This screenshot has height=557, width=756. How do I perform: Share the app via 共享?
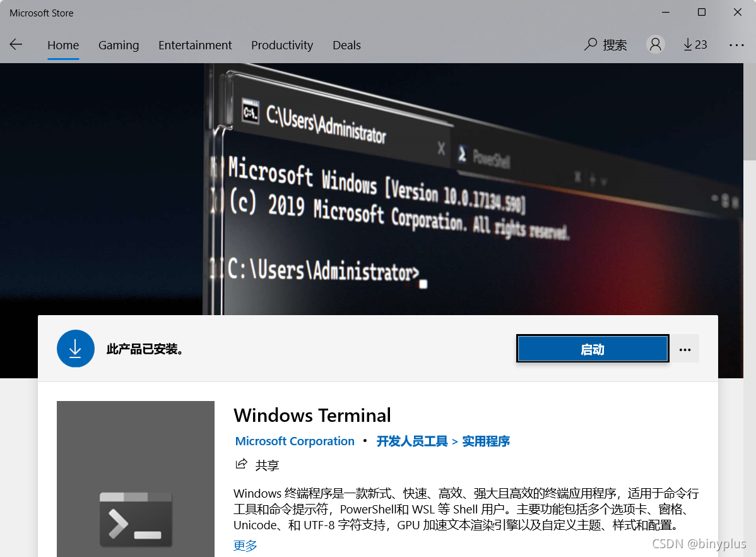pyautogui.click(x=257, y=465)
